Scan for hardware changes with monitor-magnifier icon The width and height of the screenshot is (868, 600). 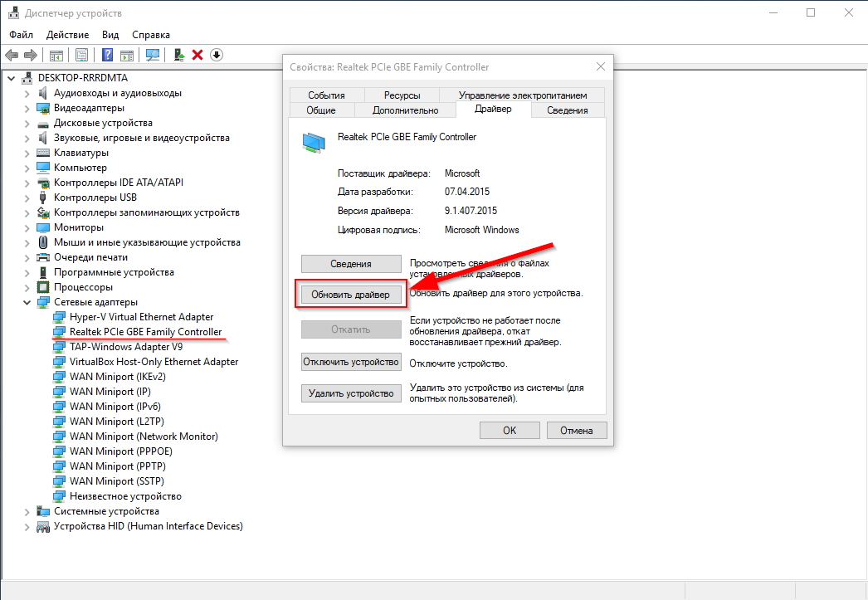point(152,55)
